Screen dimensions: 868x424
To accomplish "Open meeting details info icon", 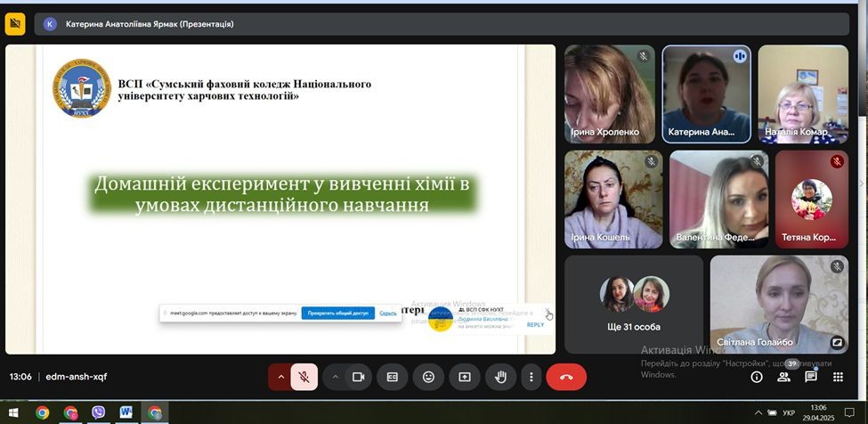I will pos(757,377).
